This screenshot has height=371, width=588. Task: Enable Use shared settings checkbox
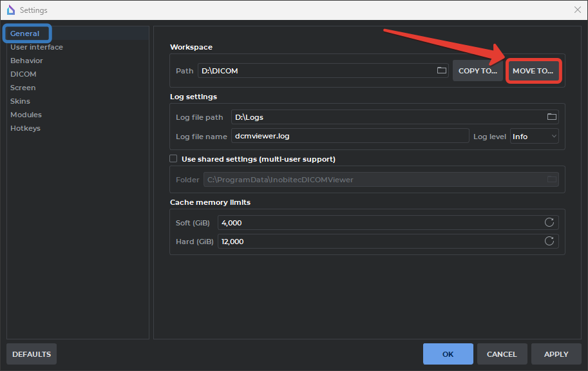(x=173, y=158)
